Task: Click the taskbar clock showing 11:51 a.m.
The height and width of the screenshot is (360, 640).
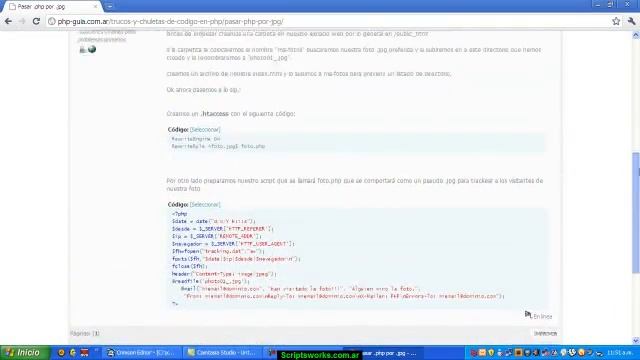Action: pos(620,353)
